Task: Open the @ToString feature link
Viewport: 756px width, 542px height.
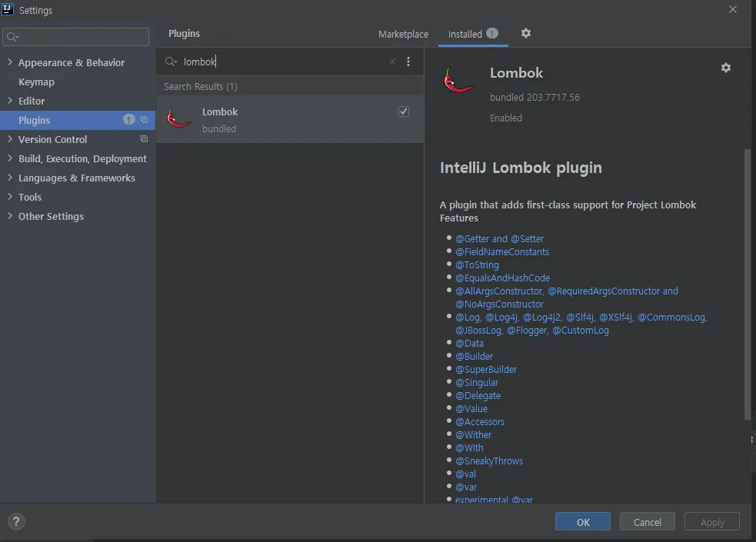Action: (477, 265)
